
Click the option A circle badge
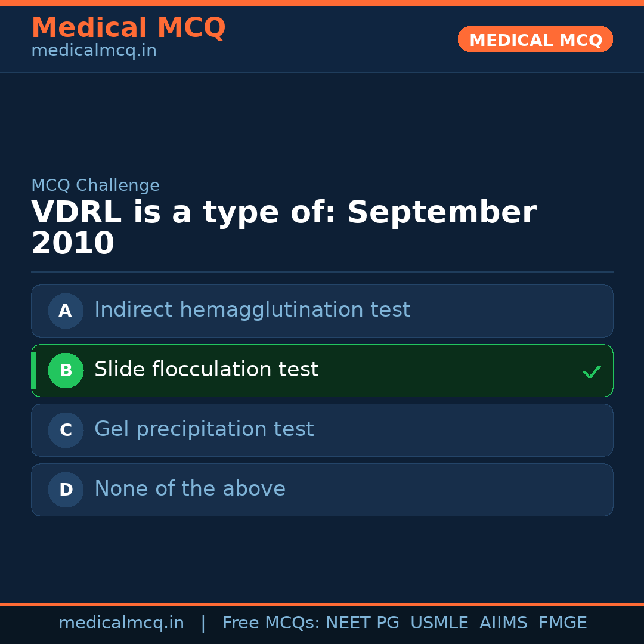point(66,311)
